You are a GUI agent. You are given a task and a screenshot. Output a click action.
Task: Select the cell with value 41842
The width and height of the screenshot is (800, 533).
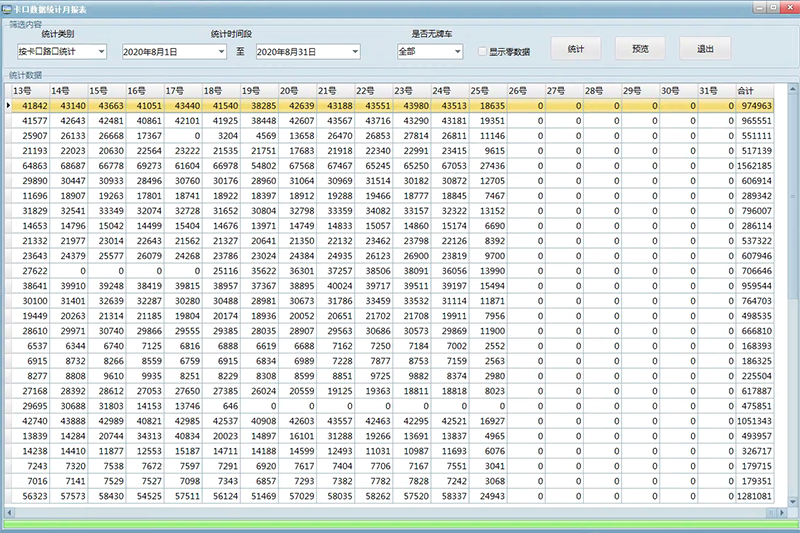tap(29, 105)
